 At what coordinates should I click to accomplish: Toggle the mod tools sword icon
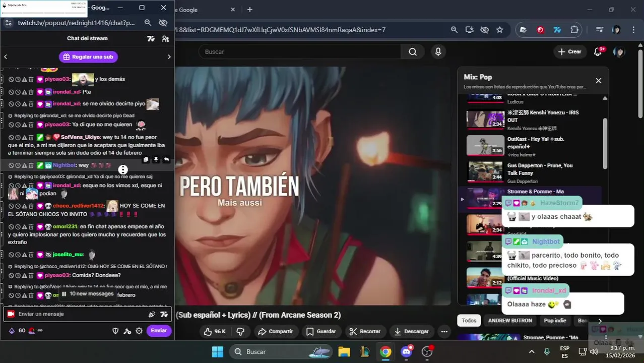(x=127, y=331)
